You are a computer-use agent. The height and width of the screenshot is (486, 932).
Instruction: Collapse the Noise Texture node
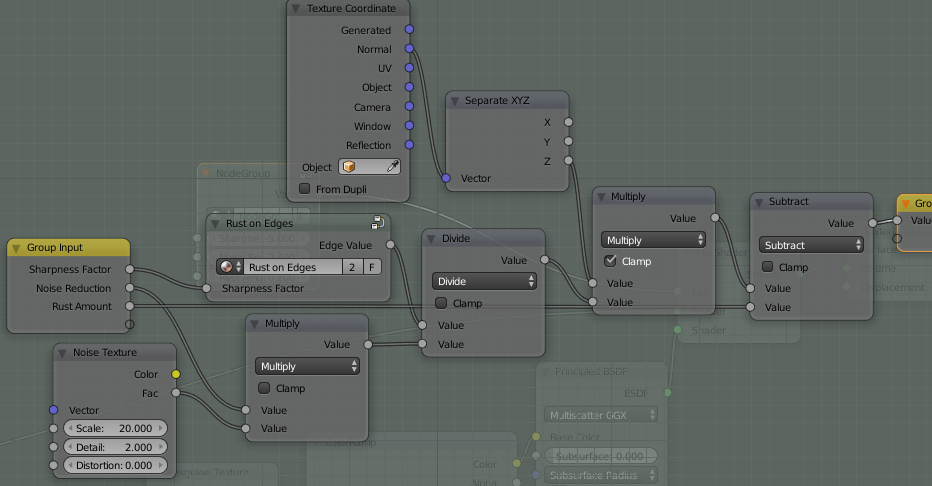tap(62, 353)
